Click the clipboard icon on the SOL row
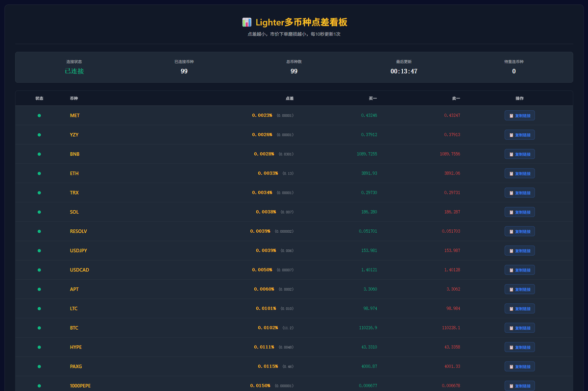The width and height of the screenshot is (588, 391). point(512,212)
